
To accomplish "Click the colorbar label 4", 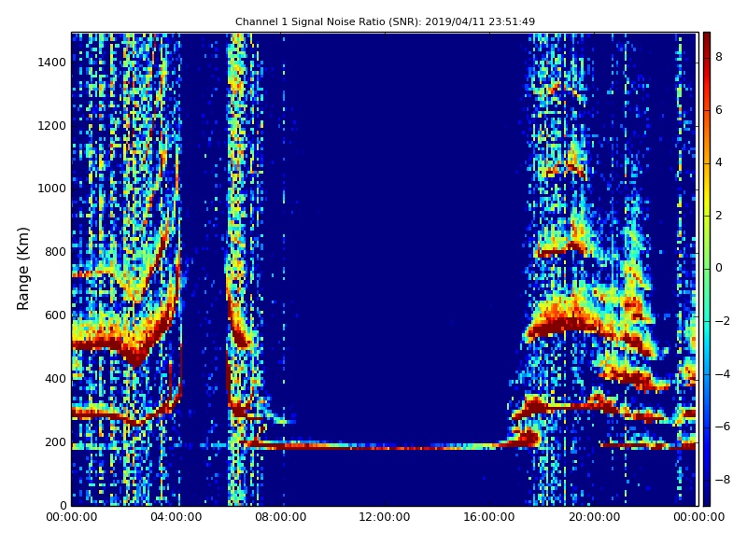I will click(719, 162).
